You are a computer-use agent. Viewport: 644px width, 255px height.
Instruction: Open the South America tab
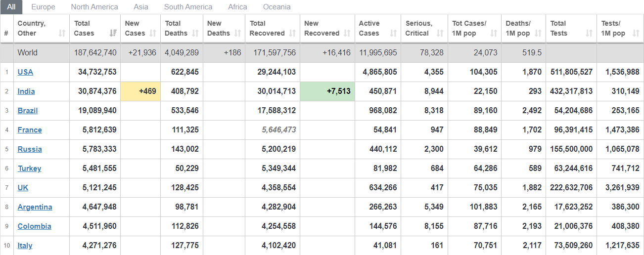click(188, 7)
